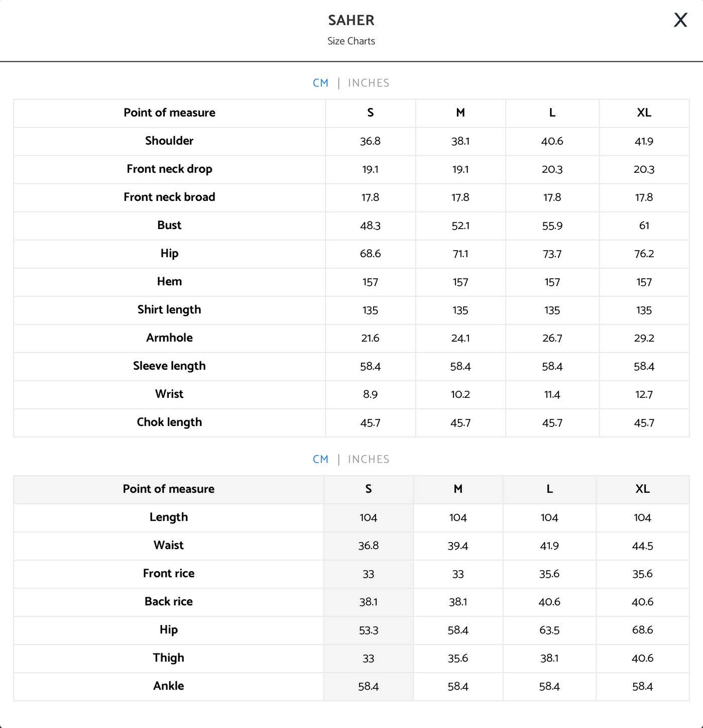Click the Shirt length row label
Viewport: 703px width, 728px height.
(x=169, y=309)
